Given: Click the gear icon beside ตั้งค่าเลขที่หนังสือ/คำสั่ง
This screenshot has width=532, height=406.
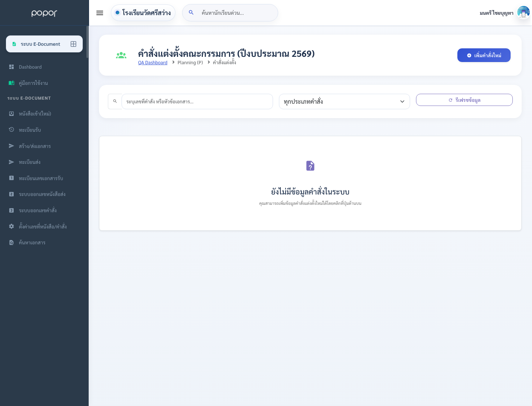Looking at the screenshot, I should coord(11,226).
